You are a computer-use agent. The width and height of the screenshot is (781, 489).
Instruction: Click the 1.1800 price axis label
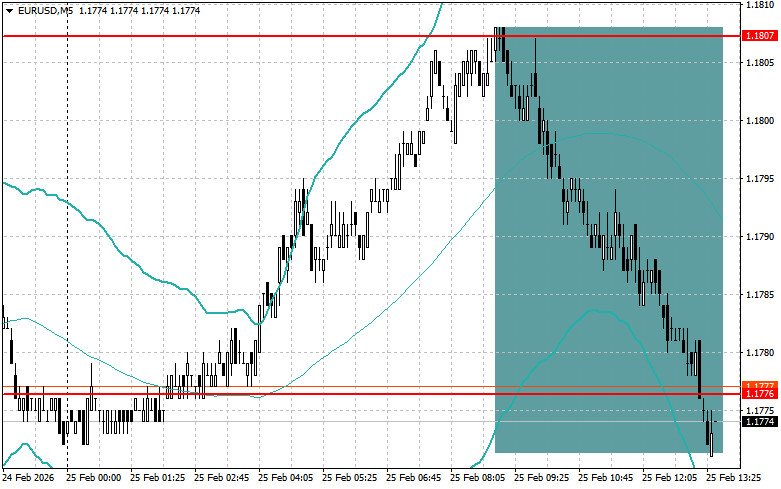pos(760,121)
